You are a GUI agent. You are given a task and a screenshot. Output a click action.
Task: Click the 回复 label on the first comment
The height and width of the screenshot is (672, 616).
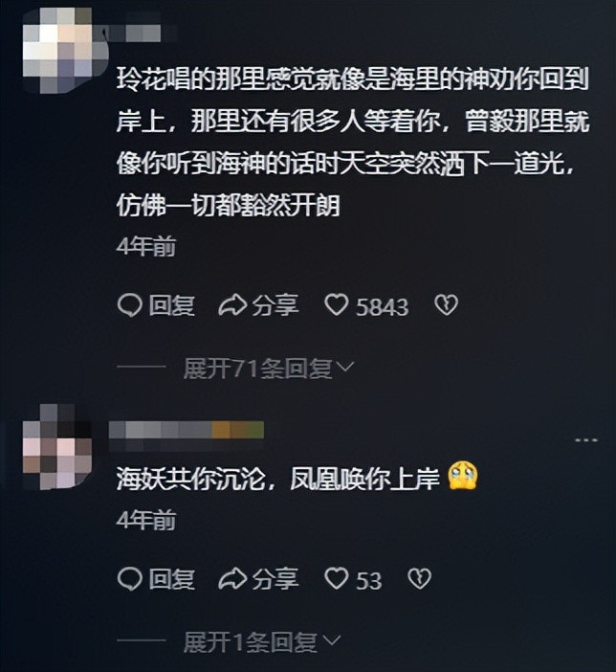[171, 306]
